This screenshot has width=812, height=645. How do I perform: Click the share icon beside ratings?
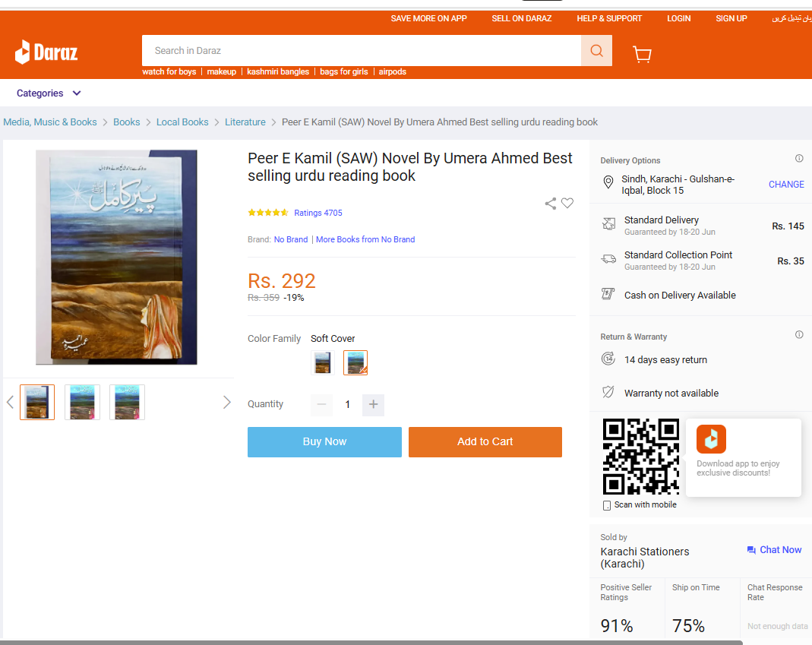coord(551,204)
